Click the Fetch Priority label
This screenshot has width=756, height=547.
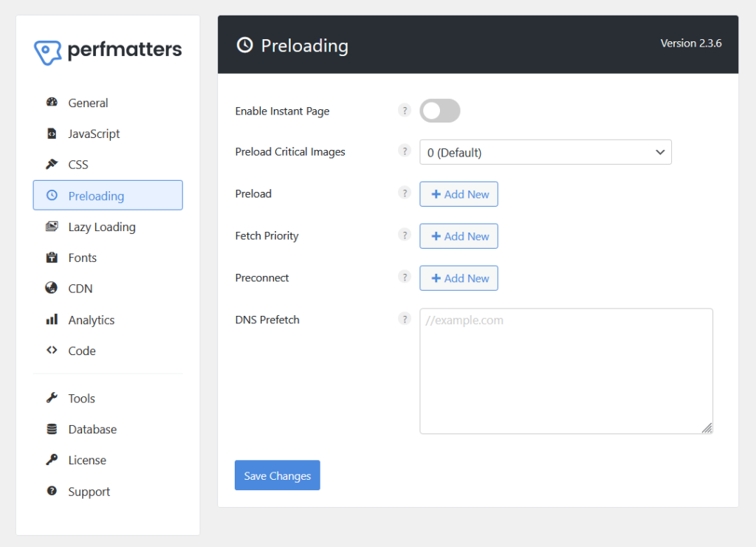pyautogui.click(x=267, y=235)
